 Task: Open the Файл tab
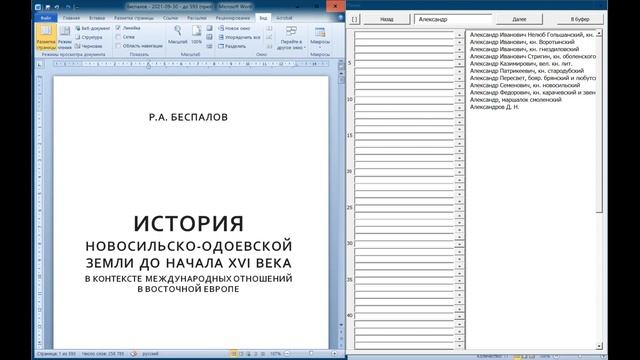(x=46, y=18)
